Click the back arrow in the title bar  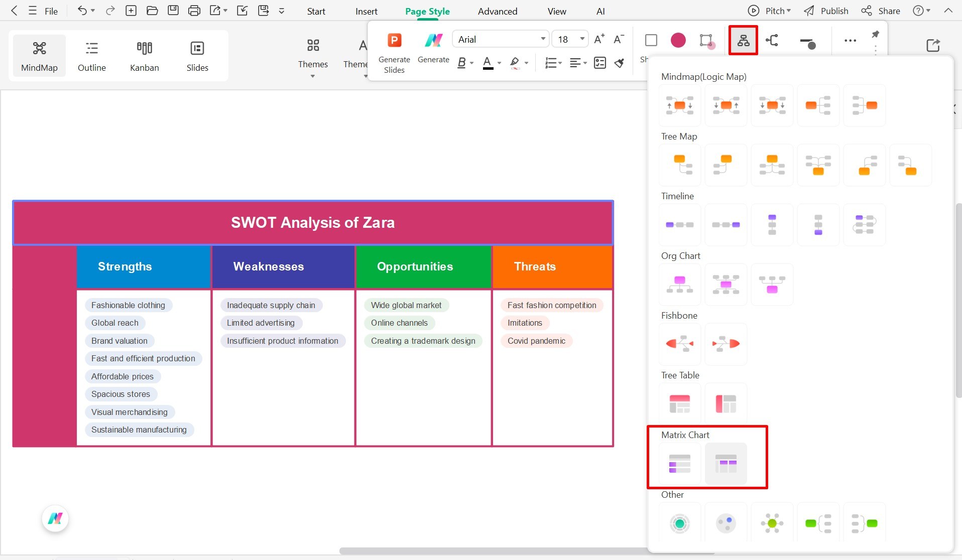coord(14,11)
